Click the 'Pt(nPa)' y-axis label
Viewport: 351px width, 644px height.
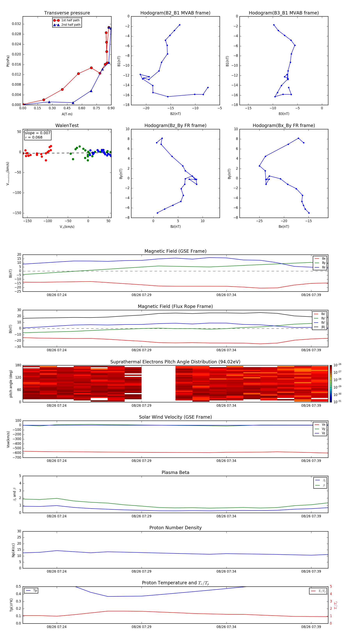pyautogui.click(x=8, y=61)
